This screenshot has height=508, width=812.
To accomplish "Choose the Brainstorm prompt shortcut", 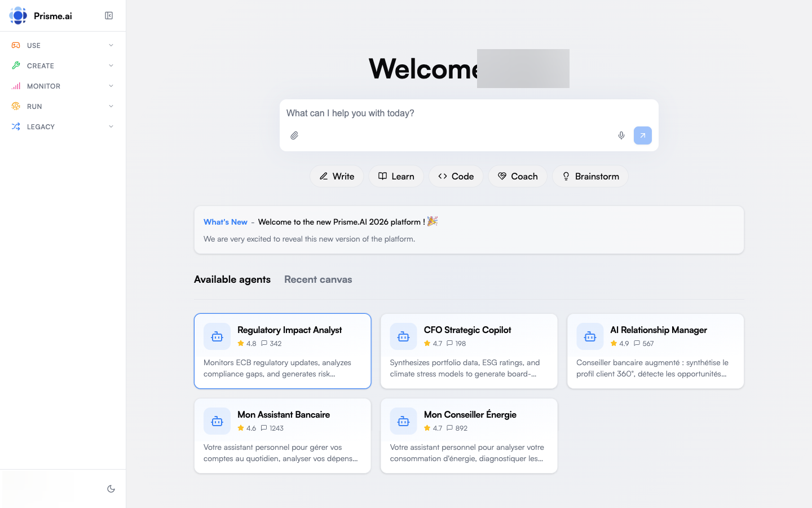I will pos(590,176).
